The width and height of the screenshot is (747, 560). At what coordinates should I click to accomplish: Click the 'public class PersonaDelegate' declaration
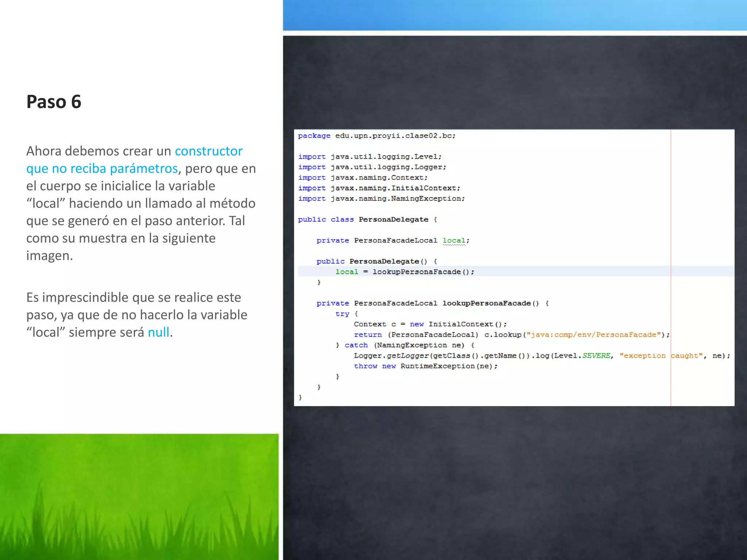point(367,219)
